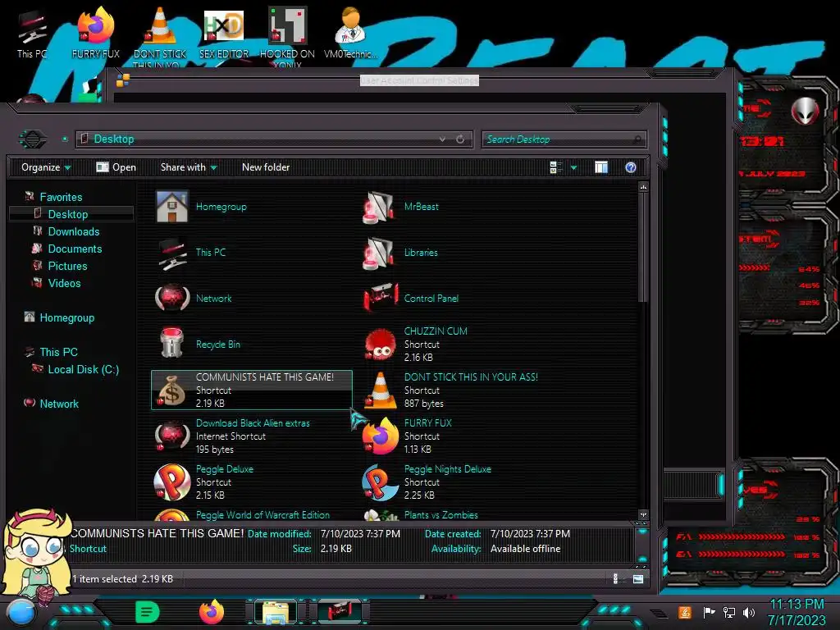This screenshot has height=630, width=840.
Task: Click the Firefox taskbar icon
Action: click(212, 611)
